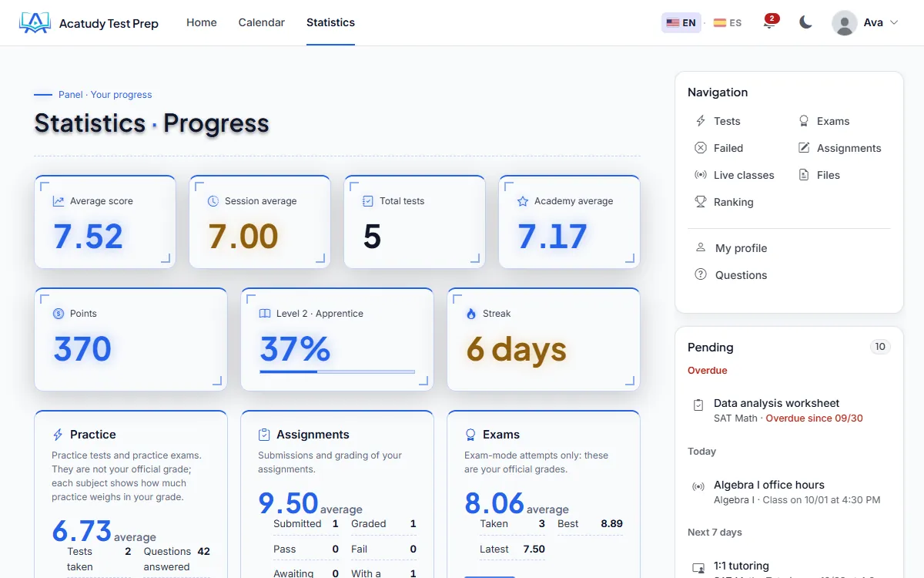Open Assignments in the Navigation panel

pyautogui.click(x=839, y=148)
